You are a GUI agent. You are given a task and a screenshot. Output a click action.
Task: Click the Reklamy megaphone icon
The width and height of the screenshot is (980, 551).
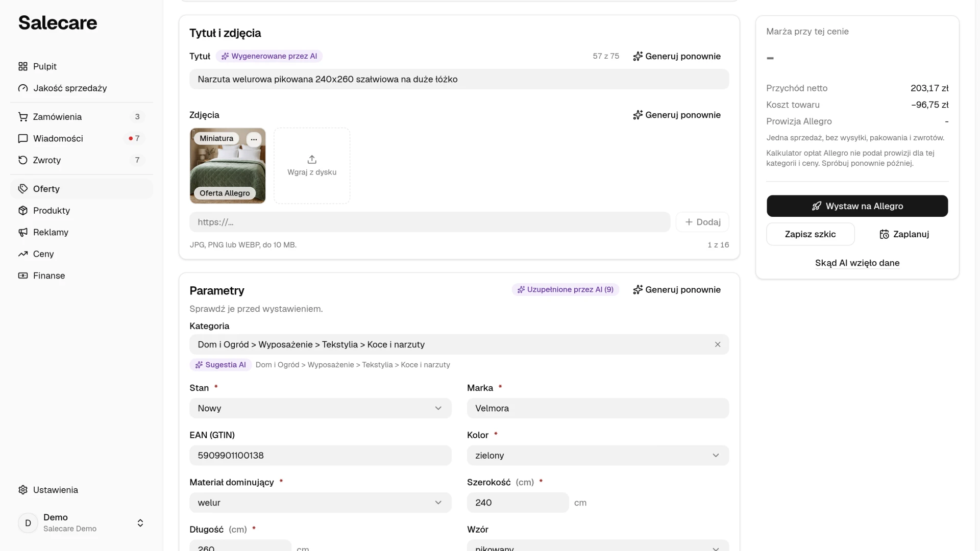point(23,232)
